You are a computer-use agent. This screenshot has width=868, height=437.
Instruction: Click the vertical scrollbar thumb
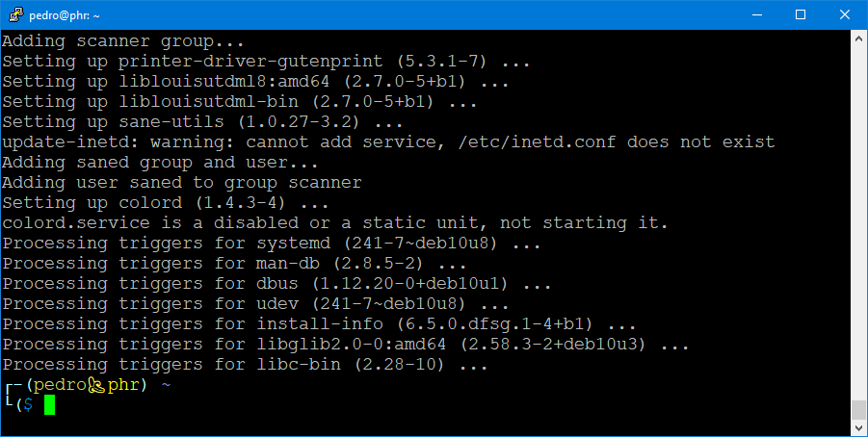coord(858,408)
